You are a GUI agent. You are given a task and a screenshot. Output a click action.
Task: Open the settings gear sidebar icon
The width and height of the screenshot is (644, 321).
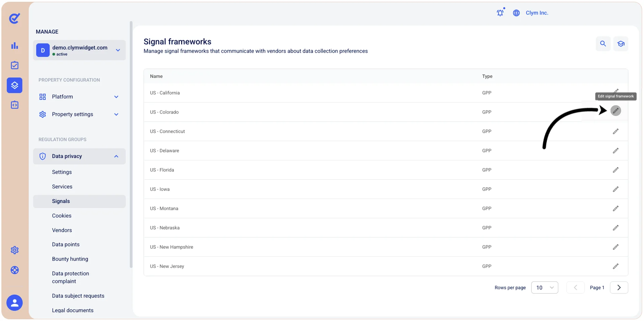14,250
